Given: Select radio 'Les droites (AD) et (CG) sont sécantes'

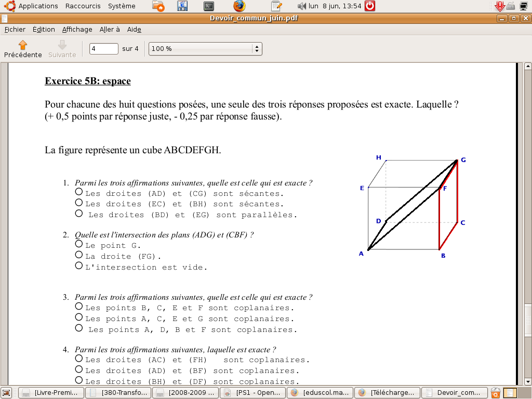Looking at the screenshot, I should [79, 192].
